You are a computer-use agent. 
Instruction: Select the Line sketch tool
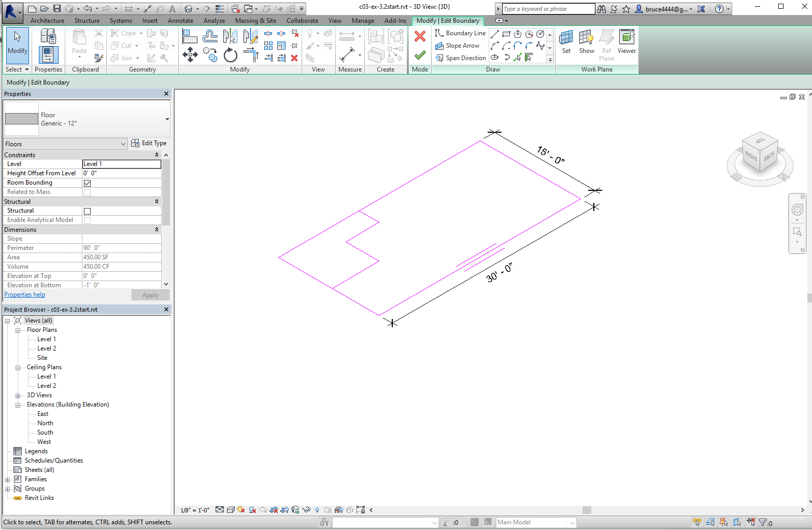pos(494,33)
